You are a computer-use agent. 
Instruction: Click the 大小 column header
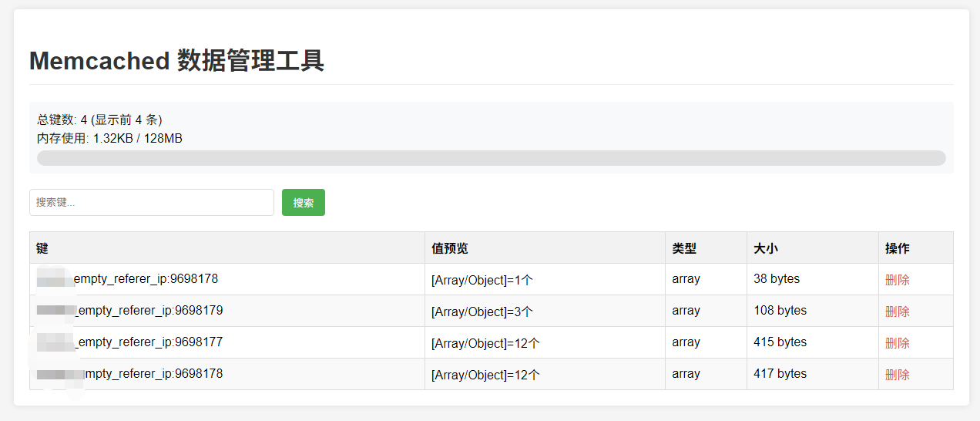point(766,248)
